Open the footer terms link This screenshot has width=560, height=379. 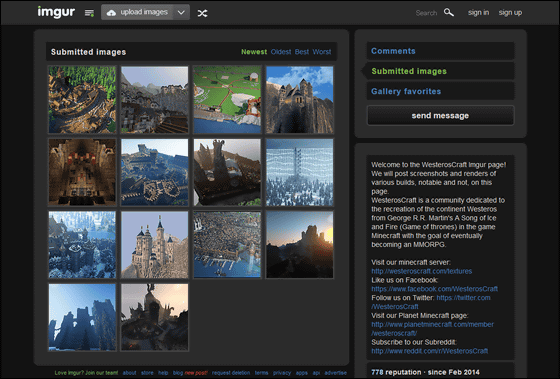pyautogui.click(x=261, y=373)
